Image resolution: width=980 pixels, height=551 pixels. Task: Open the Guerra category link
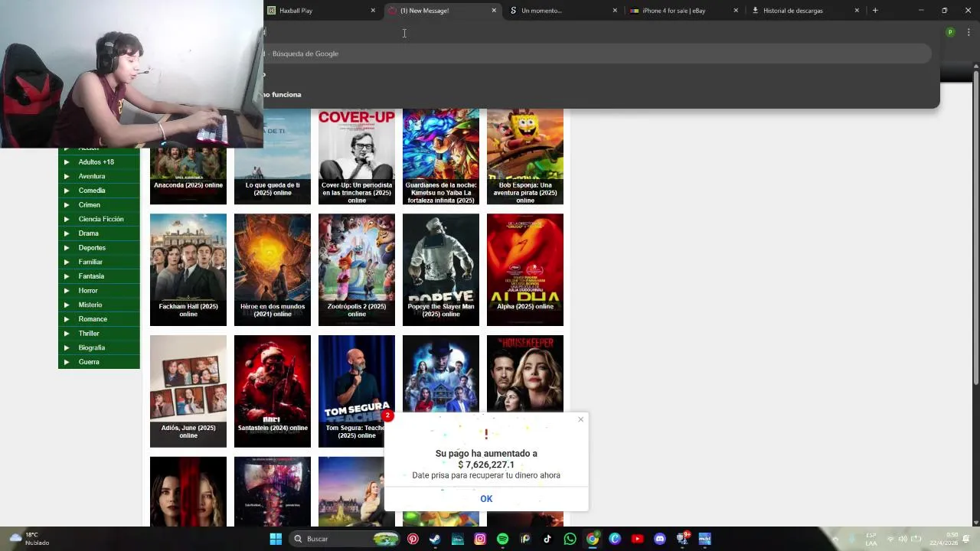click(89, 362)
